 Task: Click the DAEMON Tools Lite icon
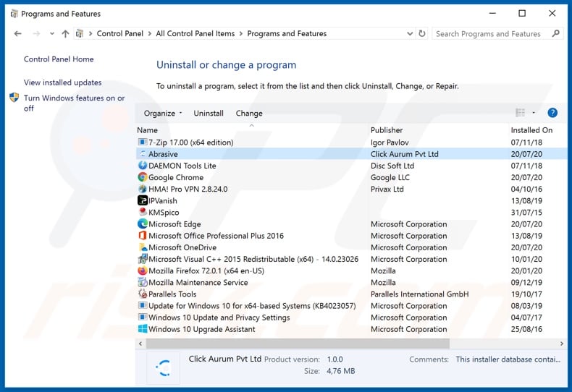pyautogui.click(x=142, y=166)
